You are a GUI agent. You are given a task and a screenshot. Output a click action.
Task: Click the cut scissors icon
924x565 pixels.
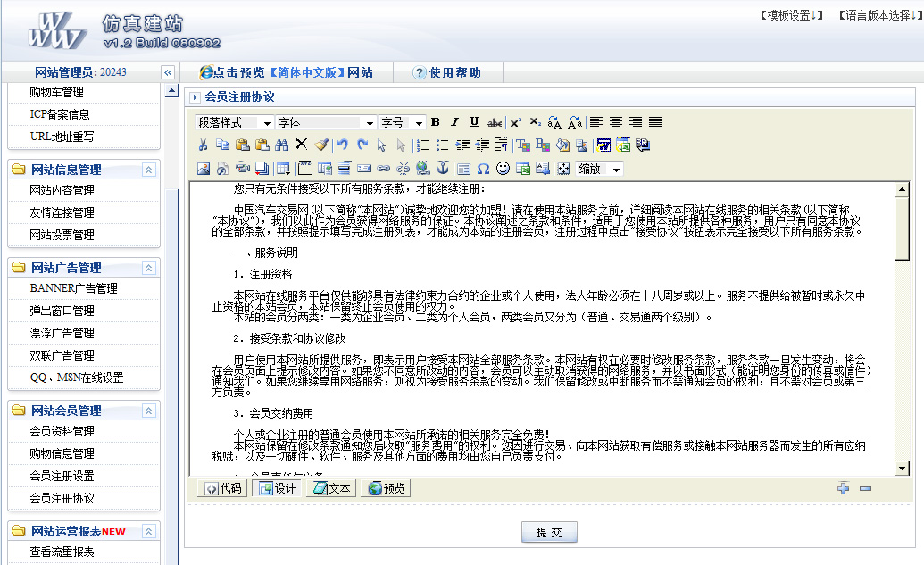[x=204, y=145]
